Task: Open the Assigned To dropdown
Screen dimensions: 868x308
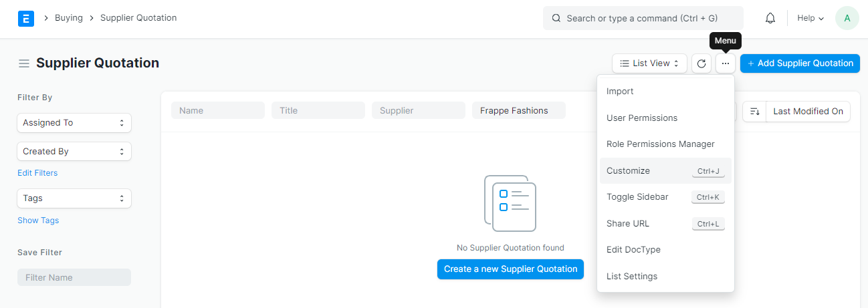Action: (74, 123)
